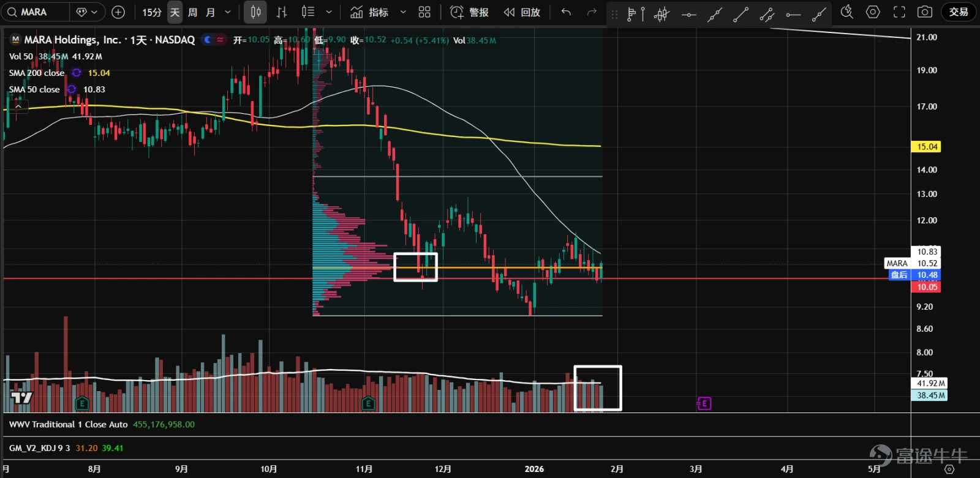980x478 pixels.
Task: Click the TradingView logo
Action: pyautogui.click(x=21, y=398)
